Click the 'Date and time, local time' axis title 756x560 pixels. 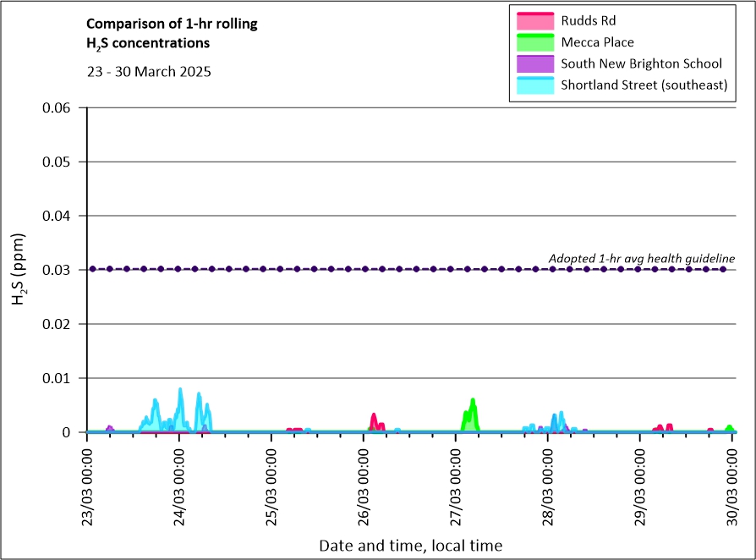[410, 546]
